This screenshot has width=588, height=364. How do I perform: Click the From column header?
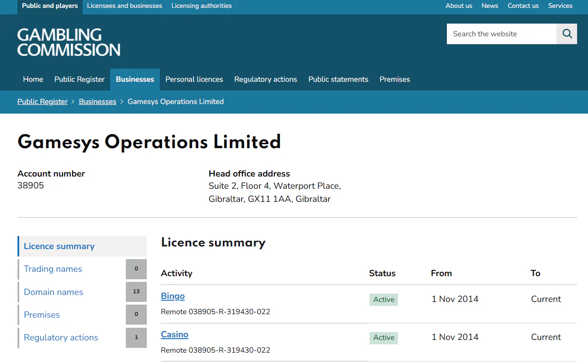441,273
